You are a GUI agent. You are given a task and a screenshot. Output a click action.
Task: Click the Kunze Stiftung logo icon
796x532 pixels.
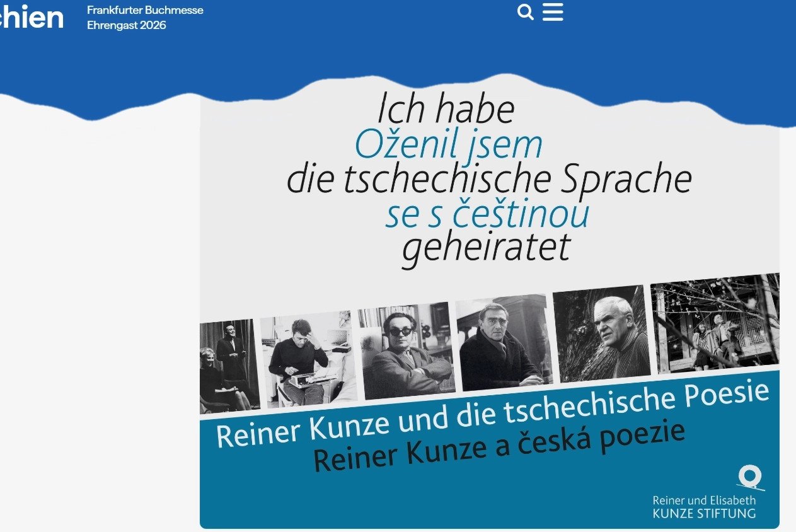(x=751, y=478)
